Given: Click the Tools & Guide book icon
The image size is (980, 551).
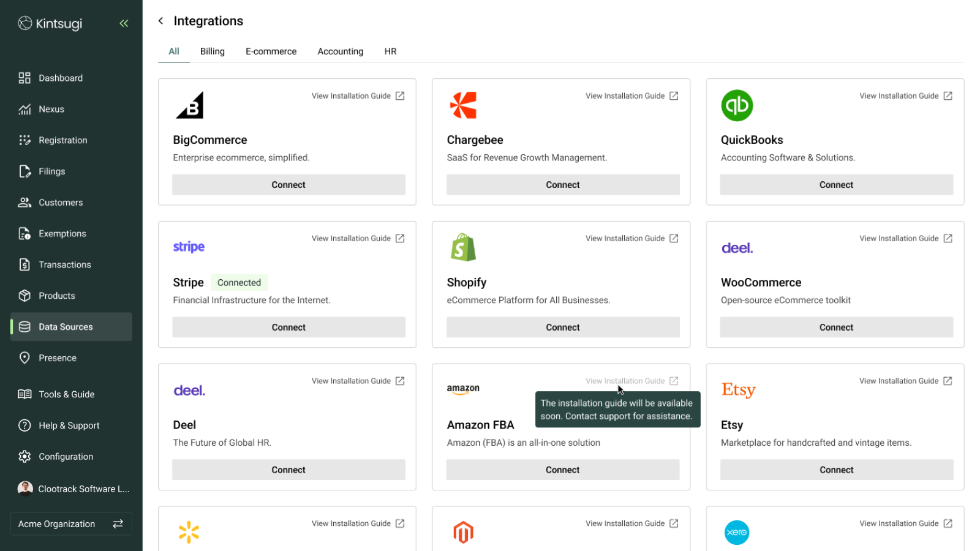Looking at the screenshot, I should (24, 394).
